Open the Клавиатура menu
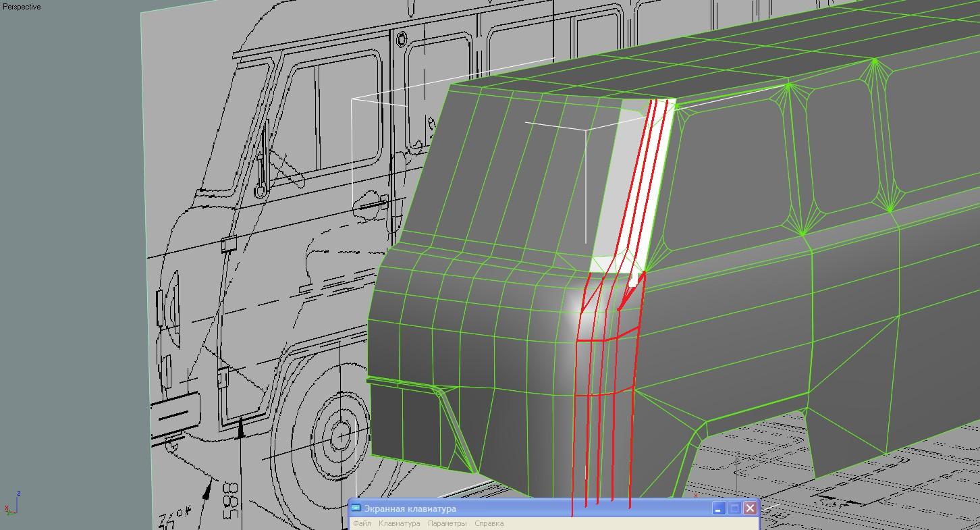 399,523
